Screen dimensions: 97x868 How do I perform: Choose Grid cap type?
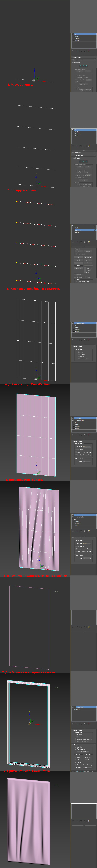[86, 760]
